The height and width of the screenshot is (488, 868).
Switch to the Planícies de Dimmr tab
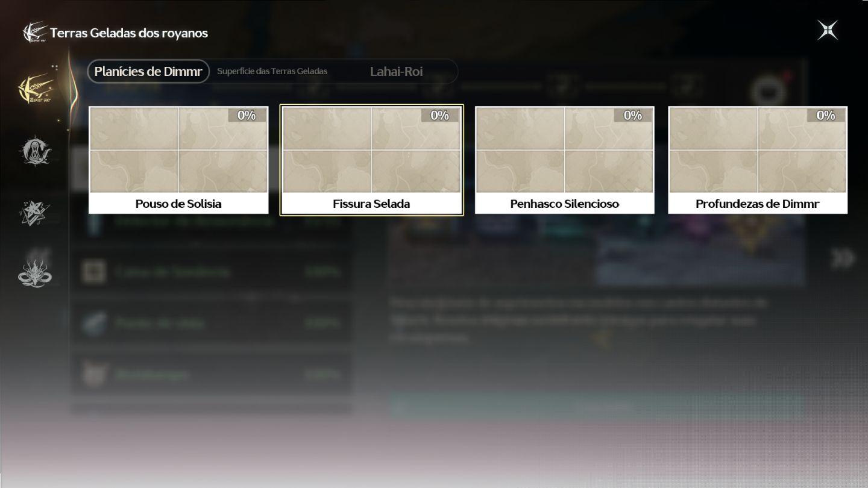tap(148, 71)
